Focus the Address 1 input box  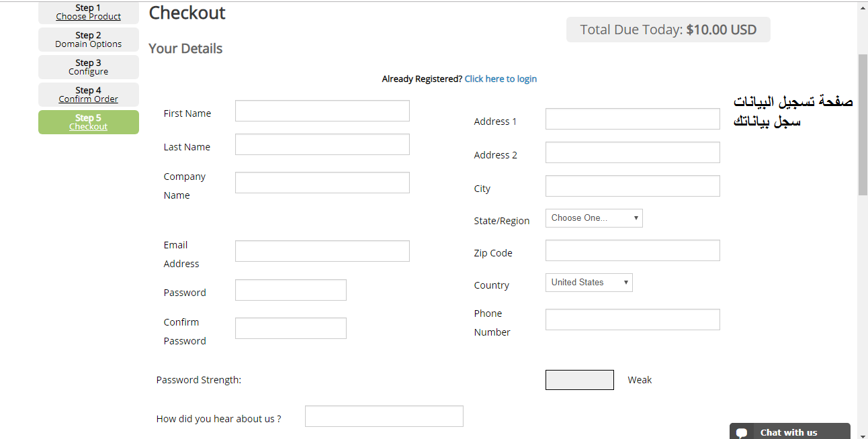[632, 119]
